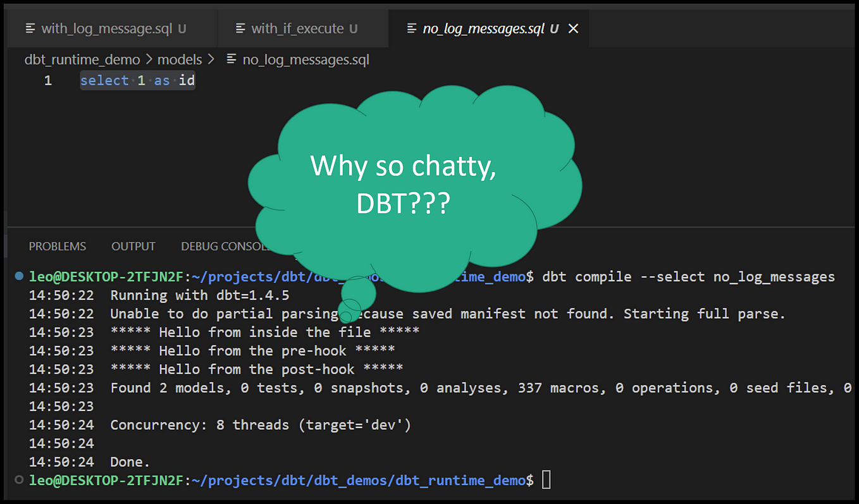Click the 'Done.' output line
859x504 pixels.
pyautogui.click(x=130, y=462)
